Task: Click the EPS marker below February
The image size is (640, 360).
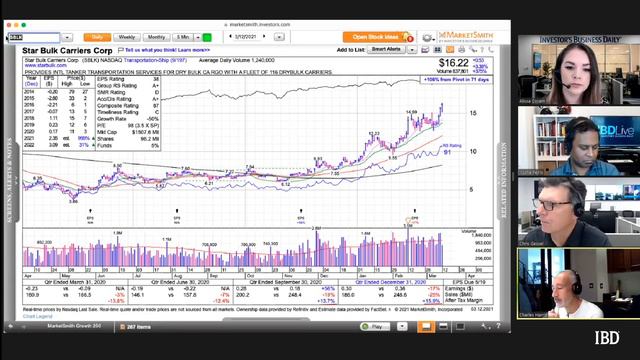Action: click(x=415, y=216)
